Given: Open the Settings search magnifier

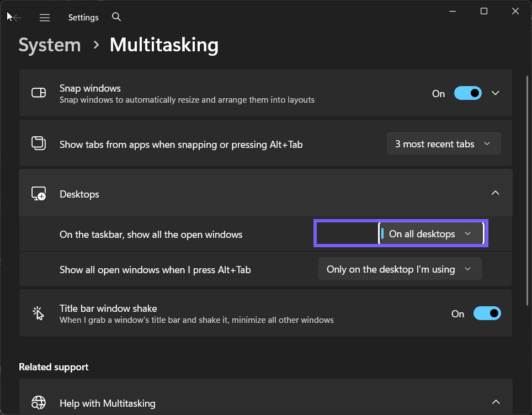Looking at the screenshot, I should [x=116, y=17].
